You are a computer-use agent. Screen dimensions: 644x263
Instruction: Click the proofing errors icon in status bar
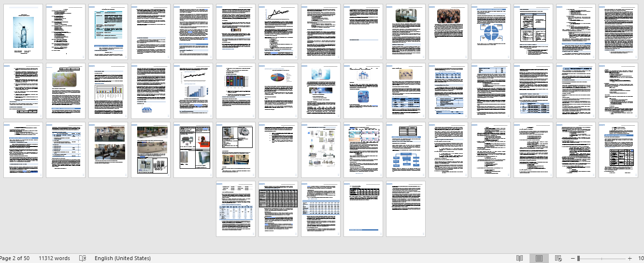click(83, 258)
